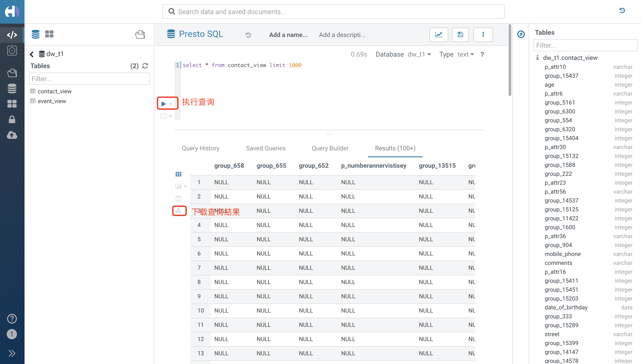641x364 pixels.
Task: Switch to Query Builder tab
Action: [x=330, y=148]
